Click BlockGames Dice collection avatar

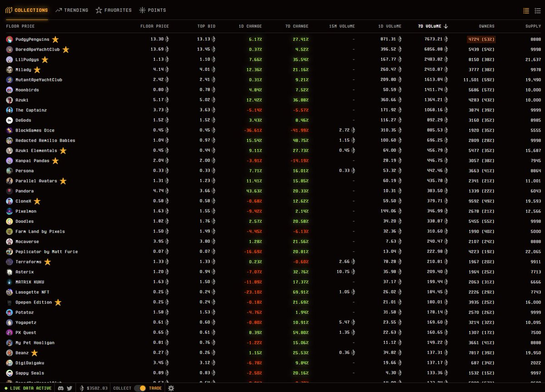pyautogui.click(x=10, y=130)
